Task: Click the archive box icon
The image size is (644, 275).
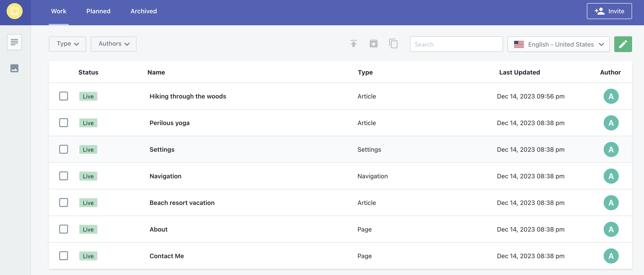Action: point(373,44)
